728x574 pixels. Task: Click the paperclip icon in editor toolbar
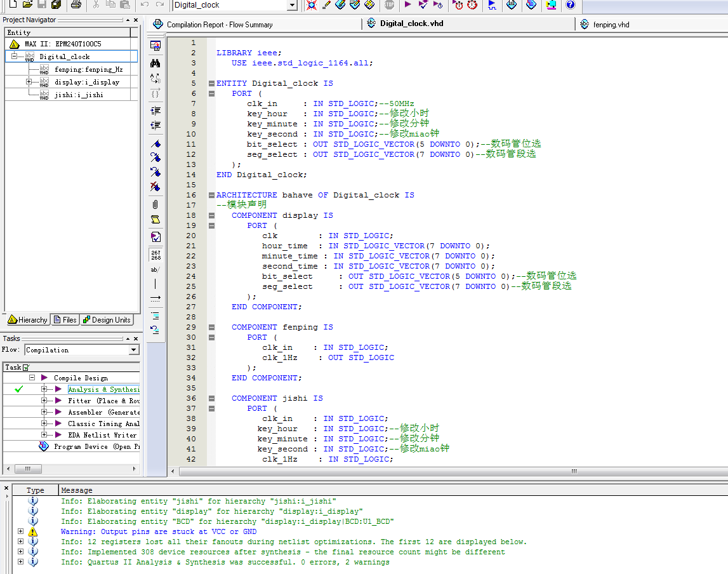coord(156,204)
